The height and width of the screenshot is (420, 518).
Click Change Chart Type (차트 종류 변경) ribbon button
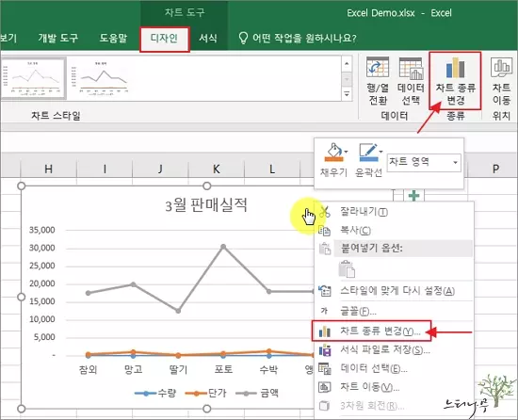pos(455,81)
